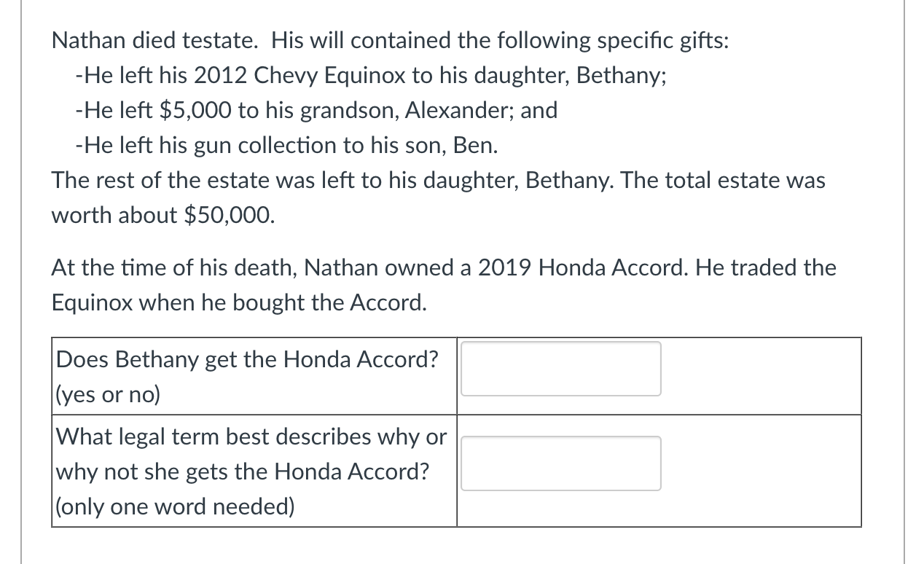Click the answer field for legal term question
The width and height of the screenshot is (924, 564).
pos(560,463)
